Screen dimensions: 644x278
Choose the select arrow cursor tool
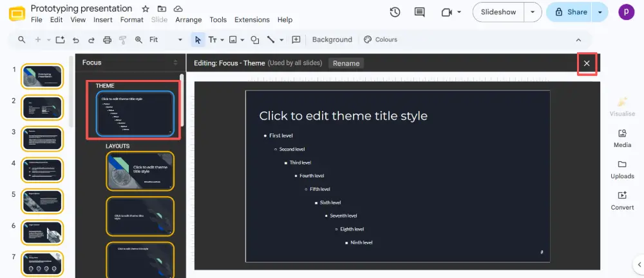point(198,40)
